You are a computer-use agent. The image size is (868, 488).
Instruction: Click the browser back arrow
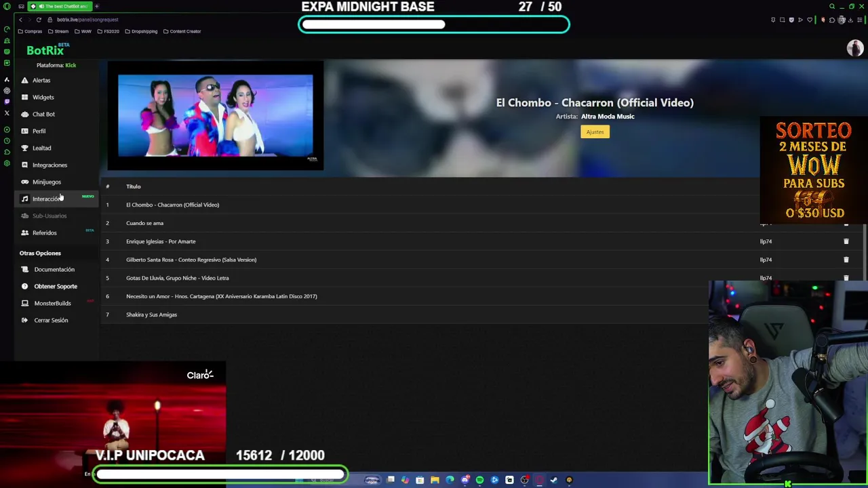20,20
